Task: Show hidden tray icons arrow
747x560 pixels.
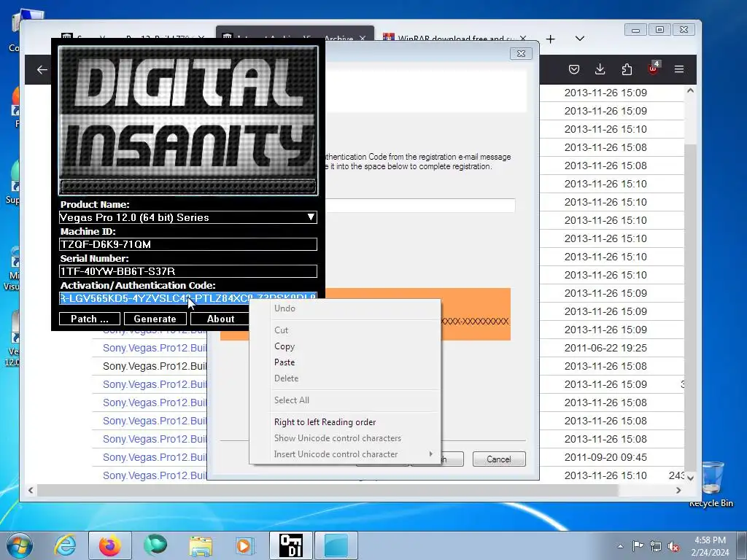Action: point(620,546)
